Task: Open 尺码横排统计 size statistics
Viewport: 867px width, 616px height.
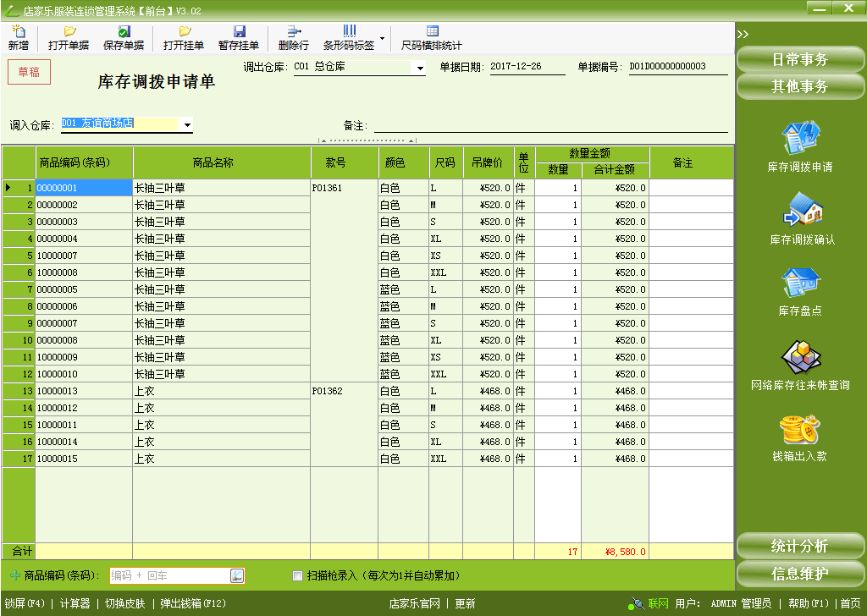Action: (431, 37)
